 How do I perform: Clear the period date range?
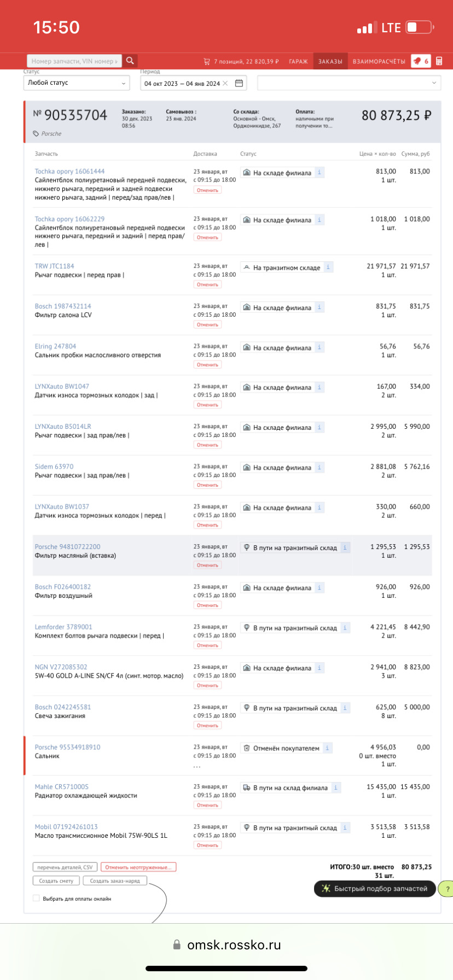225,84
